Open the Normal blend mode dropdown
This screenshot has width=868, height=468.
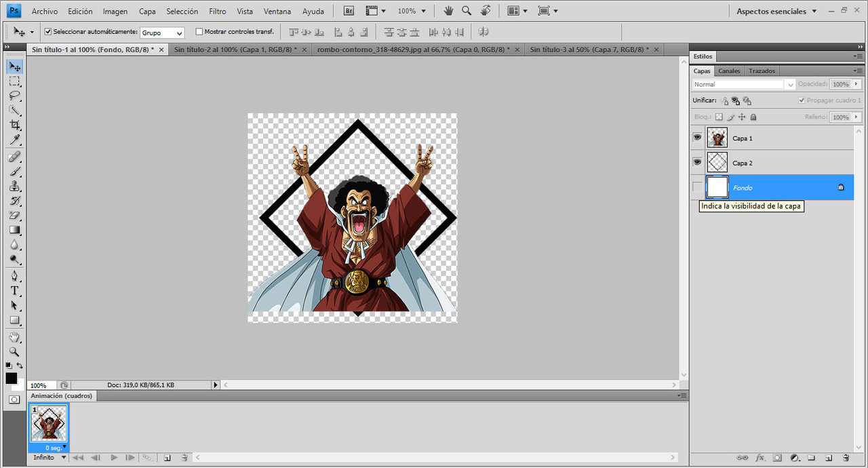[744, 84]
